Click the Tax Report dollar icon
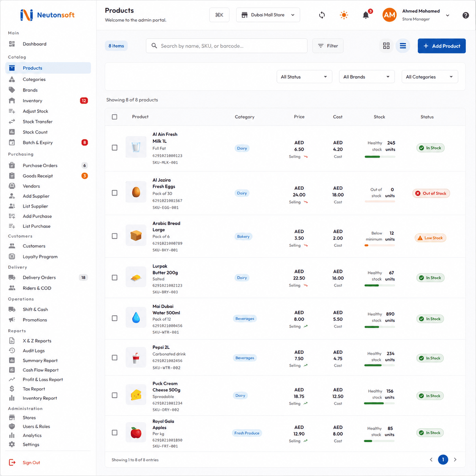This screenshot has height=476, width=476. point(12,389)
